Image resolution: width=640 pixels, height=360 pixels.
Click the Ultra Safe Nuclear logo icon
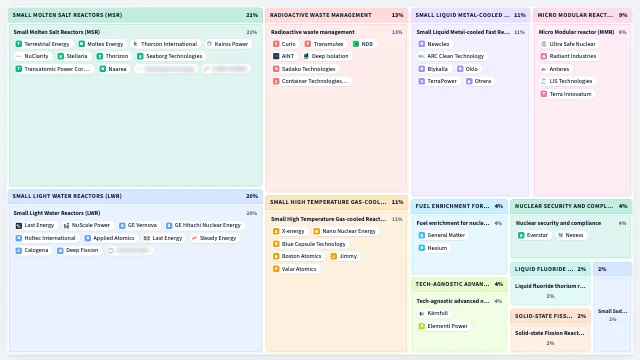[x=544, y=44]
